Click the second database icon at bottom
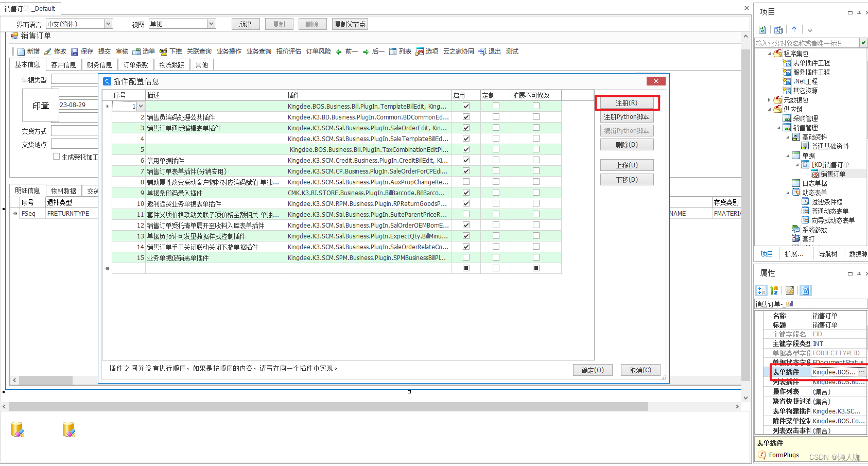 69,429
